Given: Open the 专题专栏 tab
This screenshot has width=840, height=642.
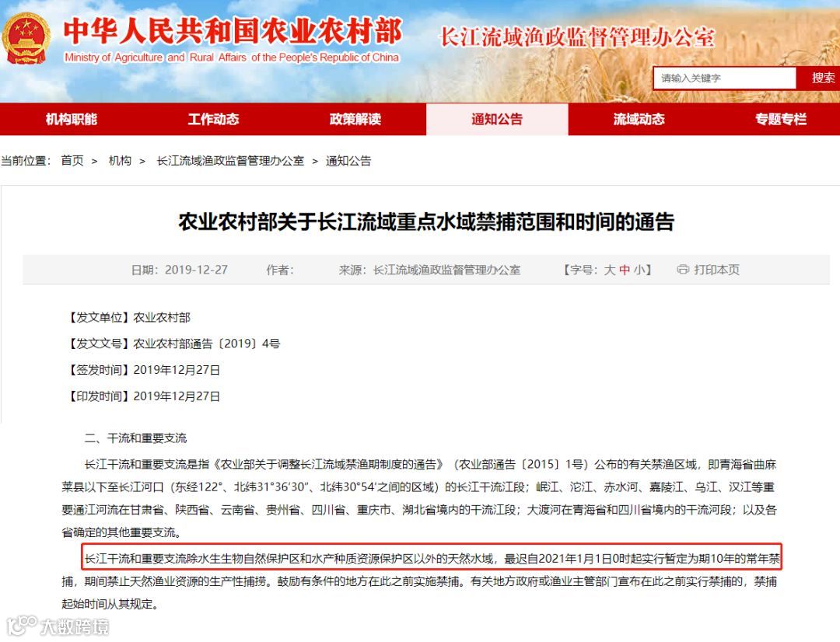Looking at the screenshot, I should [781, 119].
